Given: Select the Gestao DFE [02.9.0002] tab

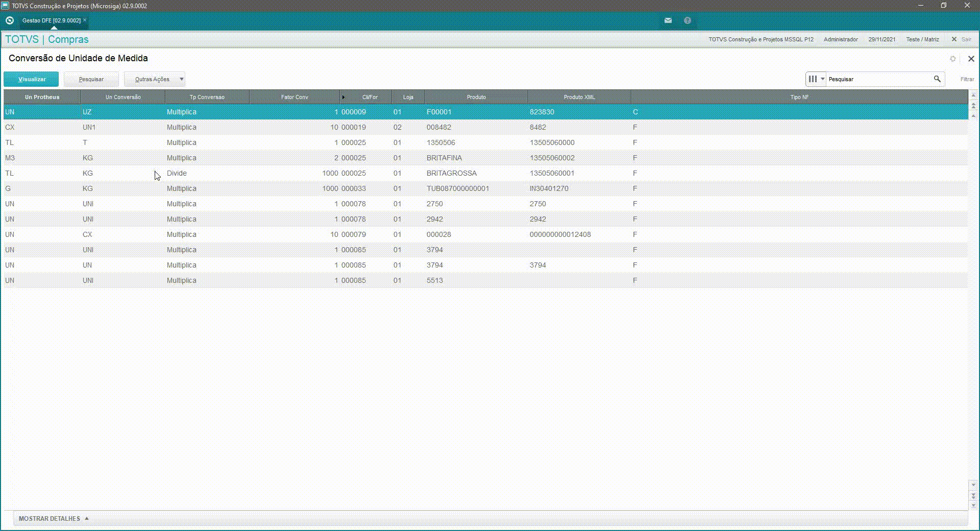Looking at the screenshot, I should click(51, 20).
